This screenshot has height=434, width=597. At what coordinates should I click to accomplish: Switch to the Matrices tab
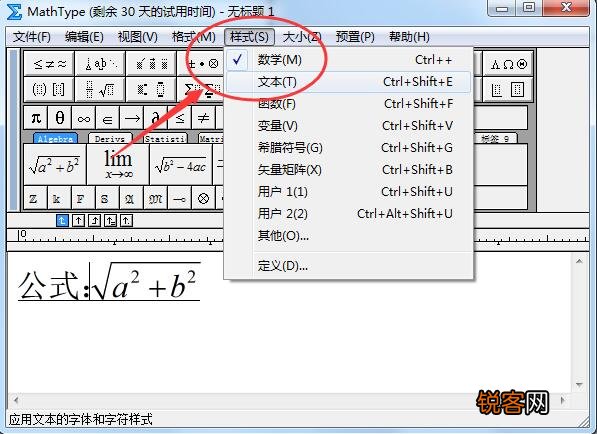pos(211,138)
